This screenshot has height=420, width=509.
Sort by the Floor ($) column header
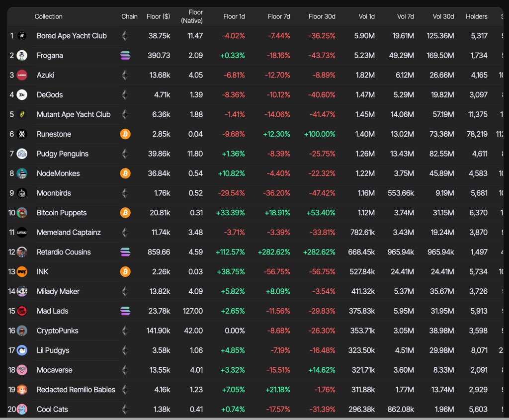[158, 16]
